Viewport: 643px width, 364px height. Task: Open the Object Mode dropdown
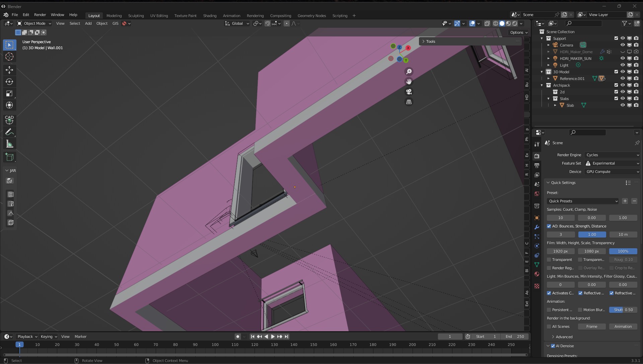click(x=34, y=23)
